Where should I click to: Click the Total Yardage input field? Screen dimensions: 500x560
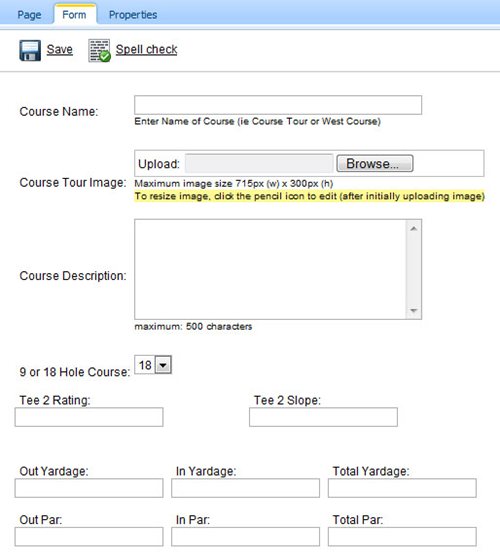click(x=402, y=488)
